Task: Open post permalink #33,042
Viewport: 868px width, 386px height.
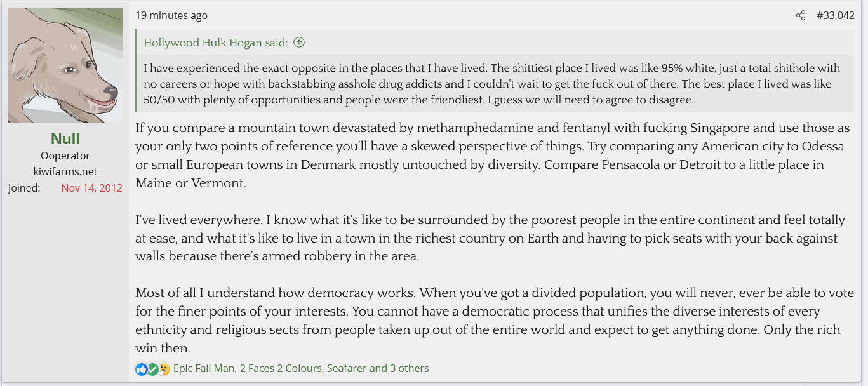Action: click(835, 15)
